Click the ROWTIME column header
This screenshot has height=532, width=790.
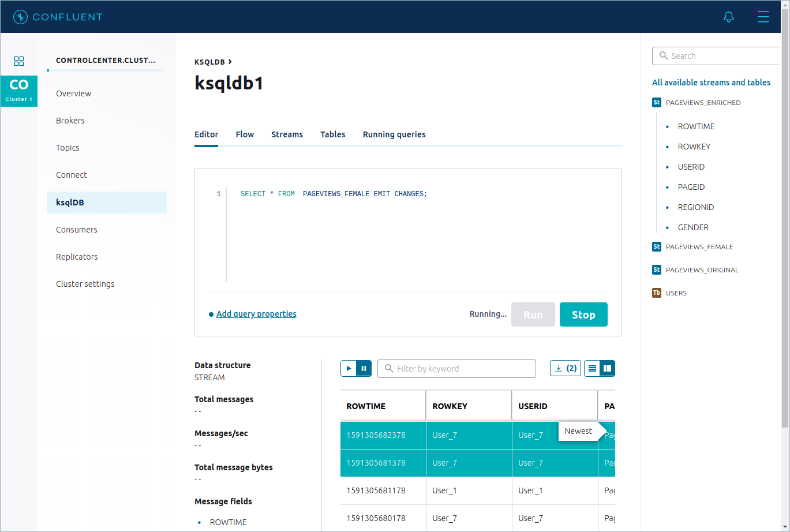383,406
